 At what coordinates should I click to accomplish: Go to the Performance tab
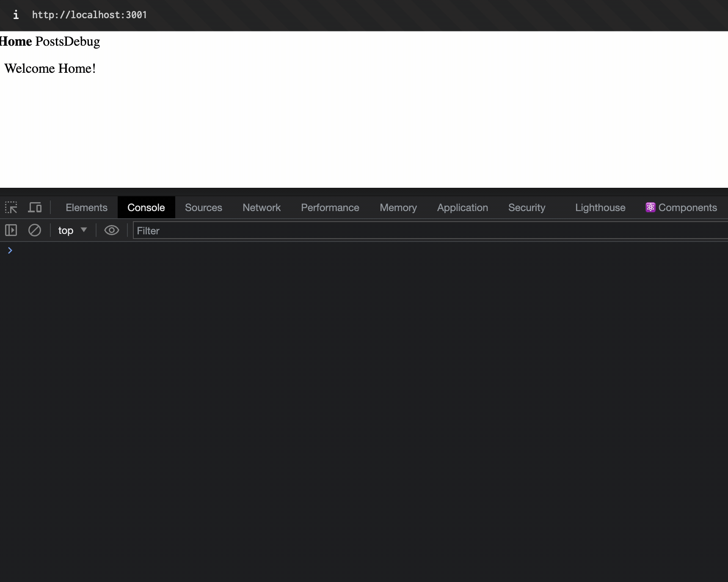tap(330, 207)
